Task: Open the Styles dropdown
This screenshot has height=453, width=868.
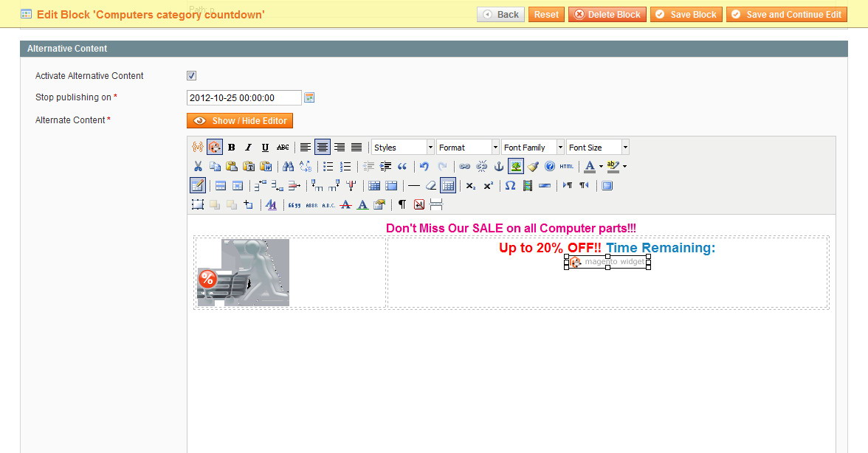Action: point(402,148)
